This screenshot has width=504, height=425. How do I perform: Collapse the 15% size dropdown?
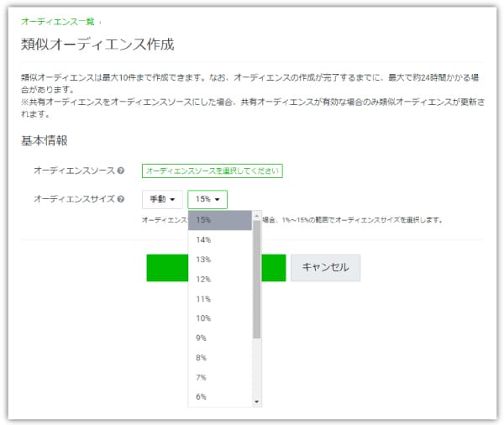pyautogui.click(x=207, y=199)
